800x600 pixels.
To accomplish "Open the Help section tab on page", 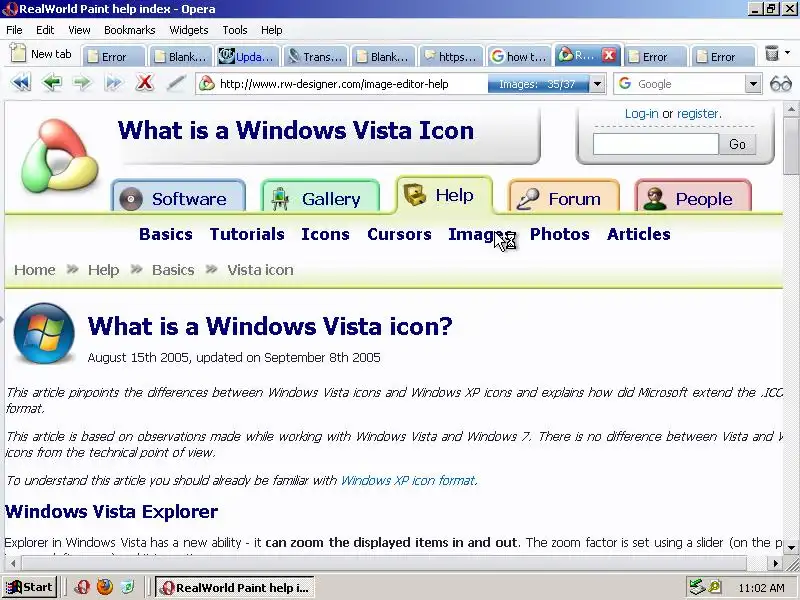I will point(444,195).
